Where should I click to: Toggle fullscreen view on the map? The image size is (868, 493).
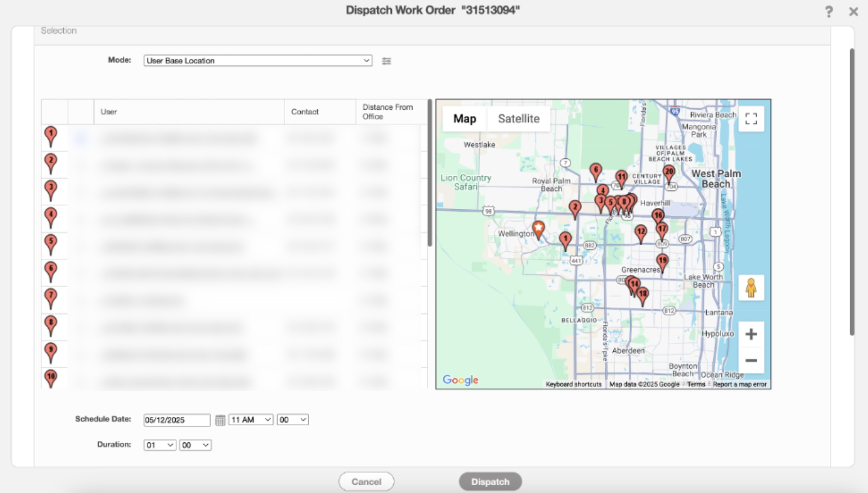[x=751, y=119]
